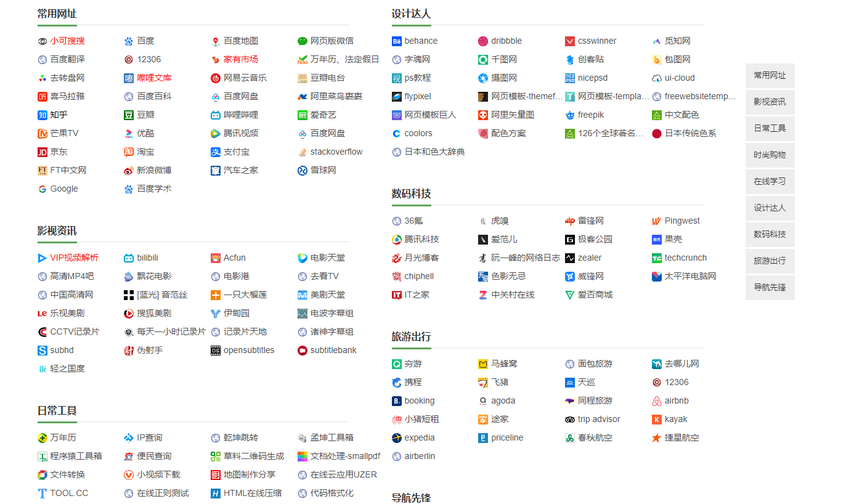Open the FT中文网 link
This screenshot has height=504, width=854.
point(68,171)
